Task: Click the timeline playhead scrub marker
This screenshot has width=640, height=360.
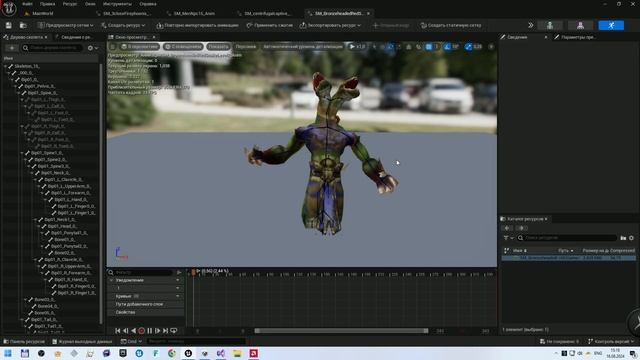Action: coord(193,272)
